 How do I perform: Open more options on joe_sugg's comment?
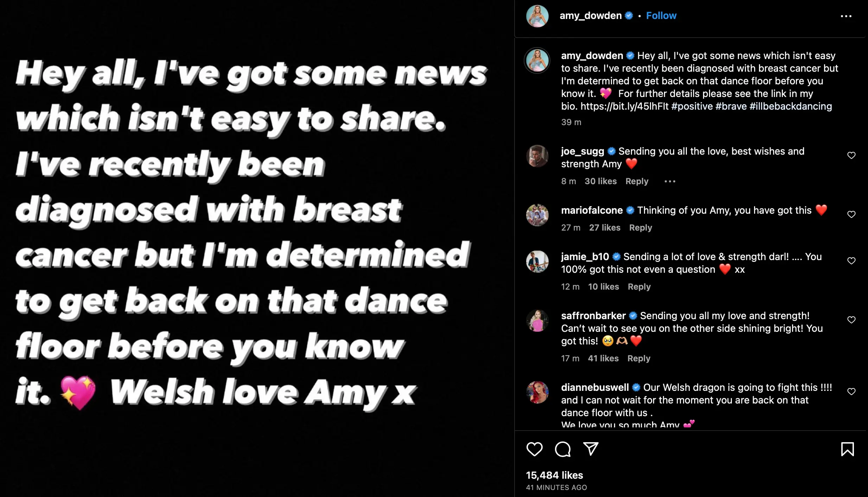pos(670,181)
